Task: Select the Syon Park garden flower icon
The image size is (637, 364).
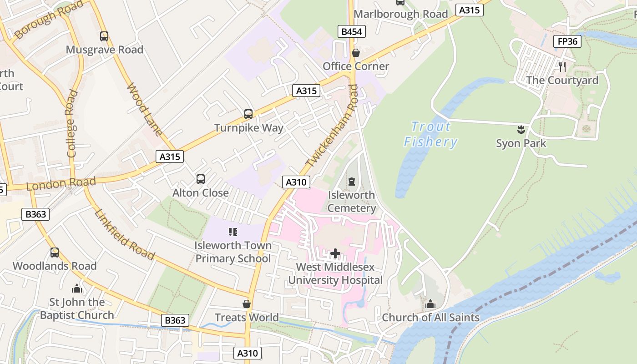Action: pos(521,130)
